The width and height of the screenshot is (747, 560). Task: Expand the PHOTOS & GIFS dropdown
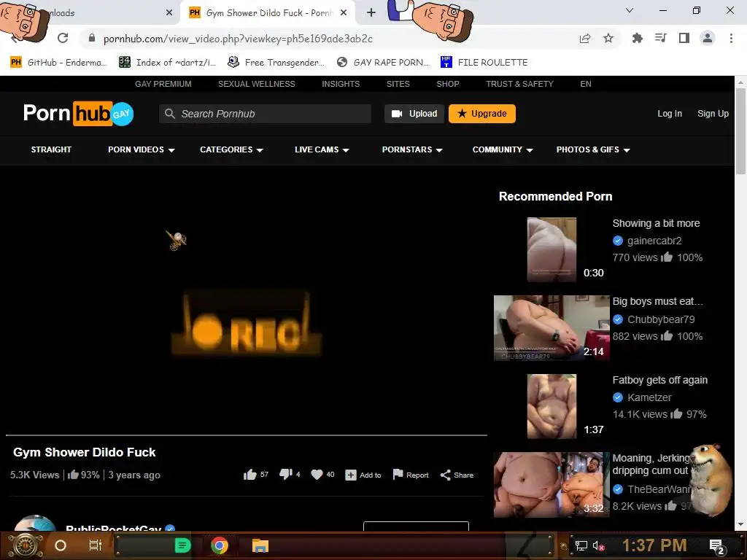point(593,149)
